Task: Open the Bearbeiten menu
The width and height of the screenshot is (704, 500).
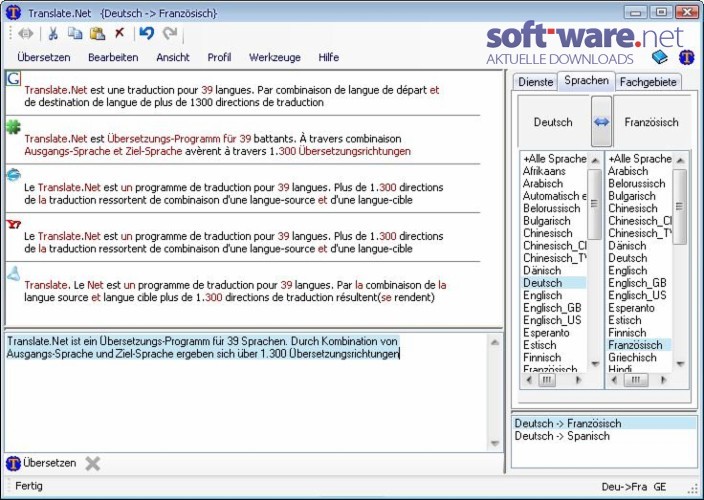Action: (x=113, y=57)
